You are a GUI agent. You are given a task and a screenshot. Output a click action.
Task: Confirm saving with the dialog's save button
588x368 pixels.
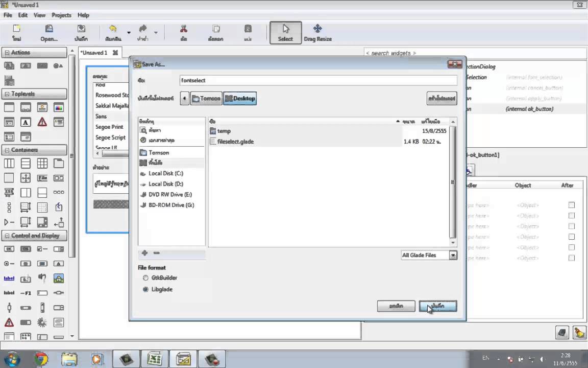(437, 306)
